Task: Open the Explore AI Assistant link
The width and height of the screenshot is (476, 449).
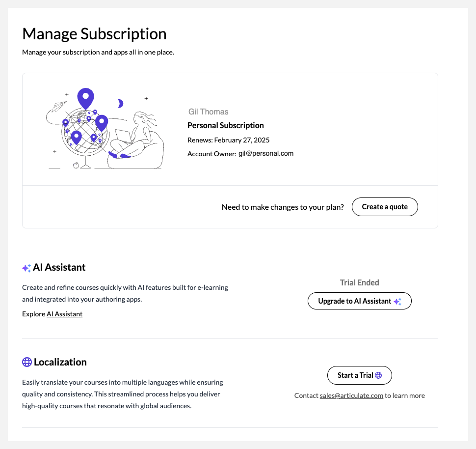Action: click(x=64, y=314)
